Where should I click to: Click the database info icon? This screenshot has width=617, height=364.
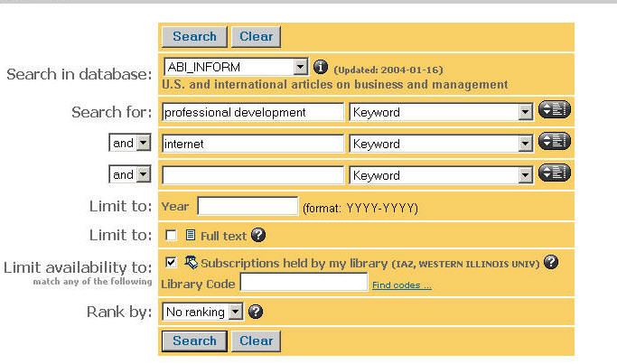pos(321,67)
